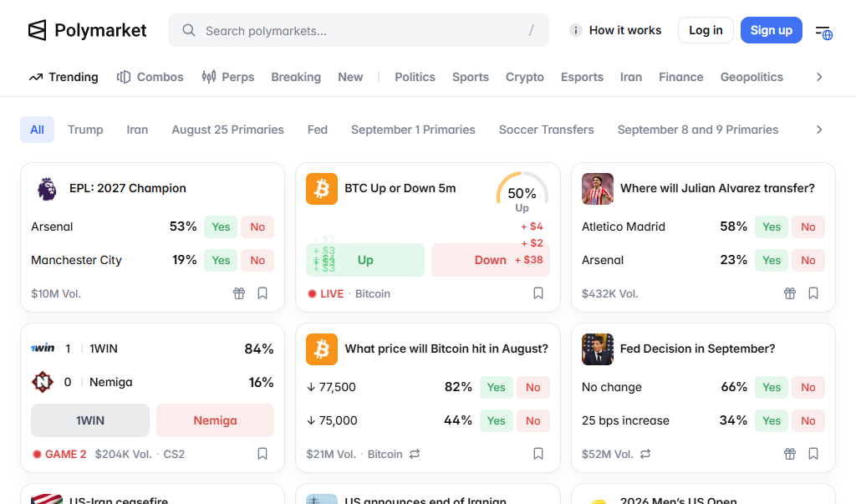Viewport: 856px width, 504px height.
Task: Pick 1WIN to win the match
Action: [90, 420]
